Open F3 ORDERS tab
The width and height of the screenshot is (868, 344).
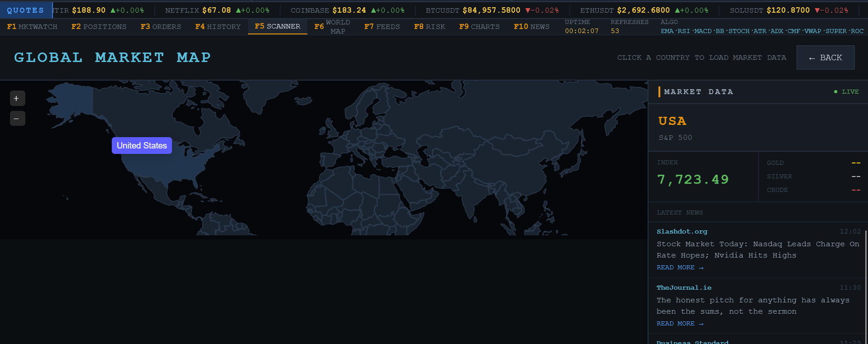click(161, 27)
